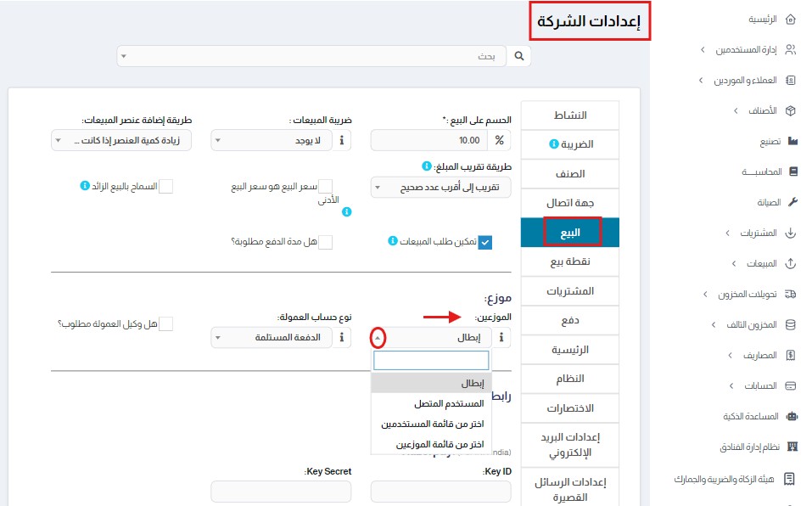Click info icon beside تمكين طلب المبيعات
Viewport: 812px width, 506px height.
[393, 241]
